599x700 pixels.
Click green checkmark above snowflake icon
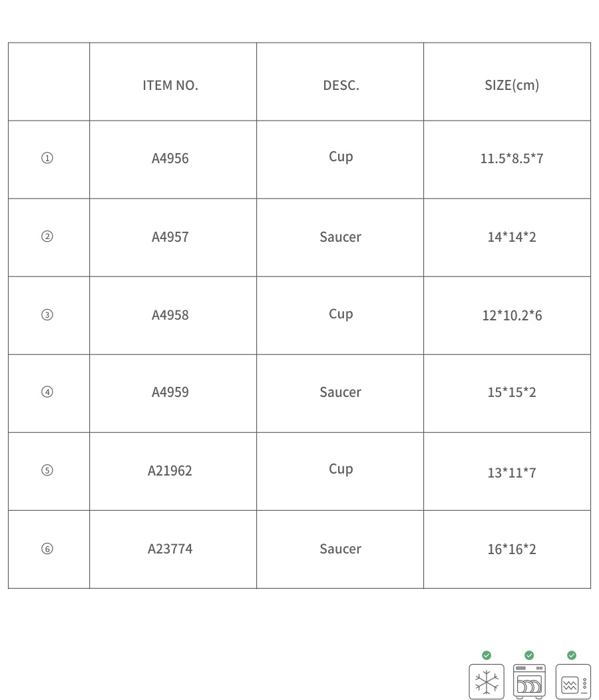point(487,655)
